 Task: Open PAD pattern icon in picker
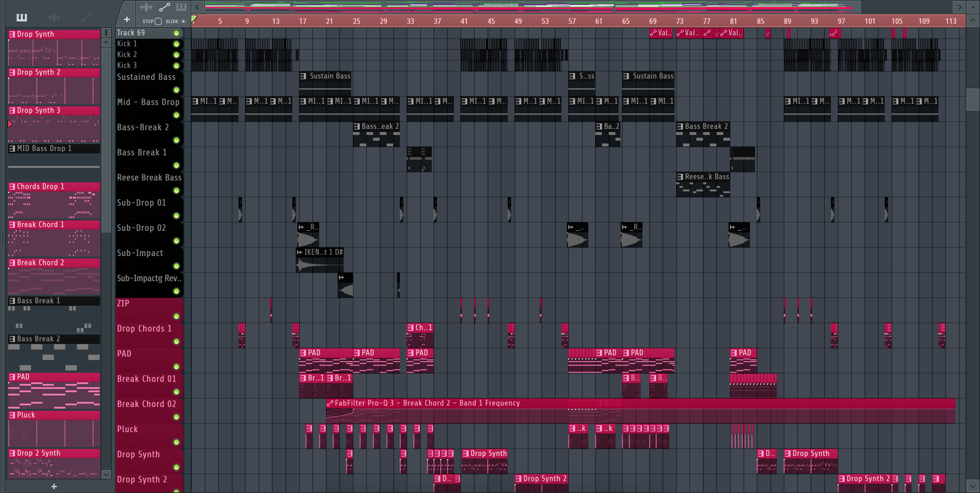click(12, 377)
